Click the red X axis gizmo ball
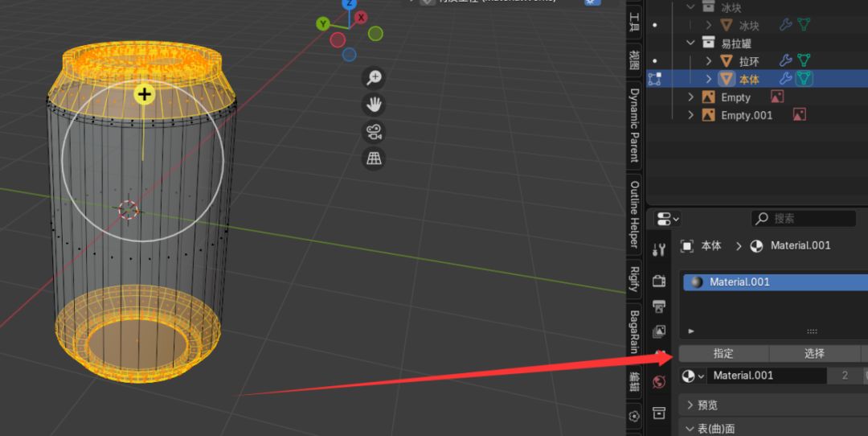 (x=361, y=17)
